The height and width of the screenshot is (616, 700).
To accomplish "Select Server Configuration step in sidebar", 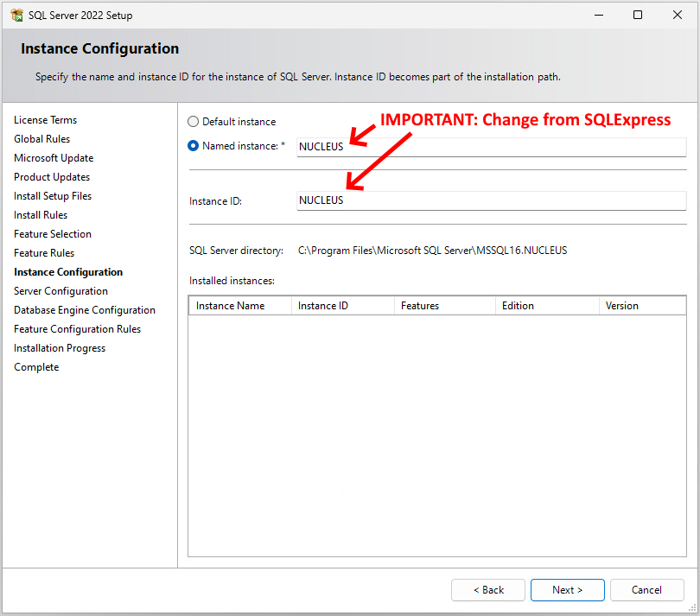I will click(60, 291).
